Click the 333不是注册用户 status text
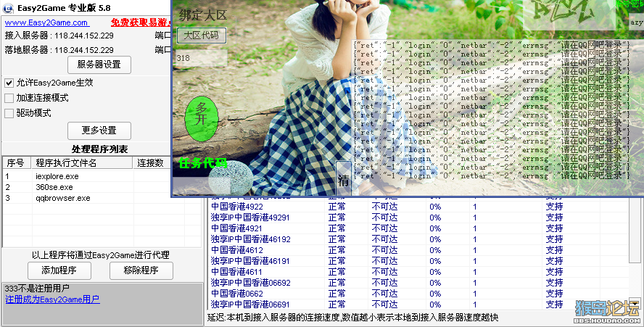Screen dimensions: 644x327 click(37, 289)
